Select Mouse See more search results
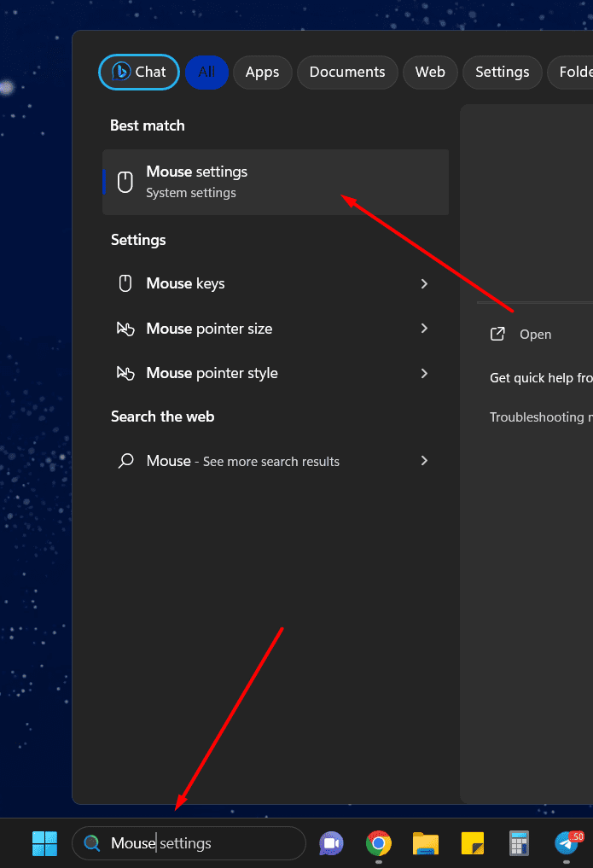Screen dimensions: 593x868 click(x=243, y=461)
